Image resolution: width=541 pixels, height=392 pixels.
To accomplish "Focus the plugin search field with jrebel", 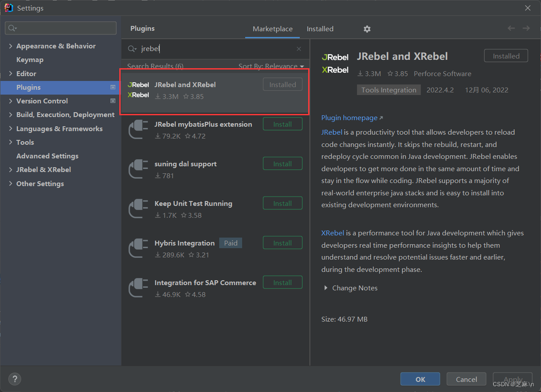I will (x=216, y=49).
